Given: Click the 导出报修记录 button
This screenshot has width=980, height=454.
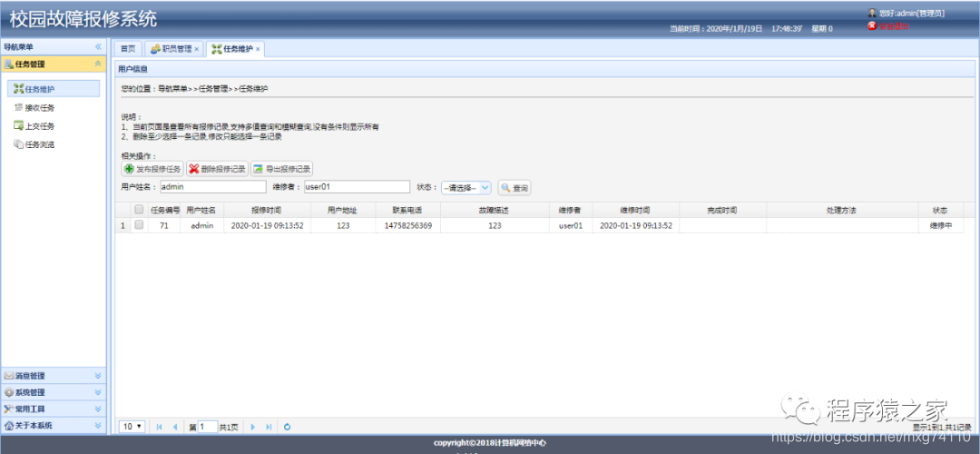Looking at the screenshot, I should point(282,169).
